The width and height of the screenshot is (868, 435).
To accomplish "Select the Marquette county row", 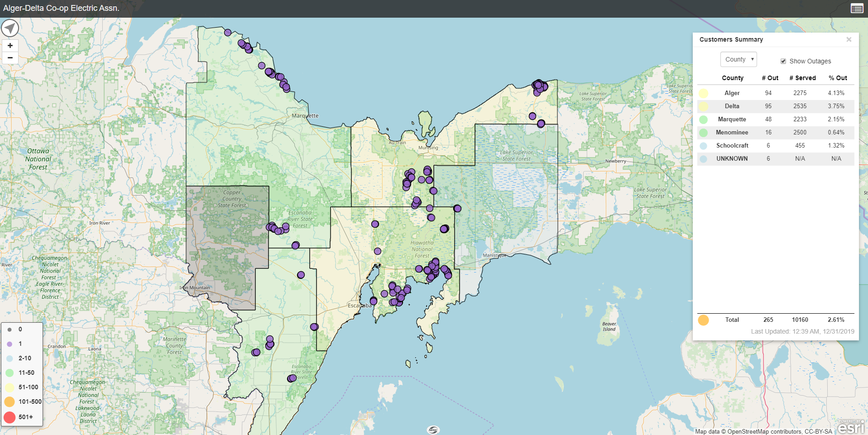I will click(x=776, y=119).
